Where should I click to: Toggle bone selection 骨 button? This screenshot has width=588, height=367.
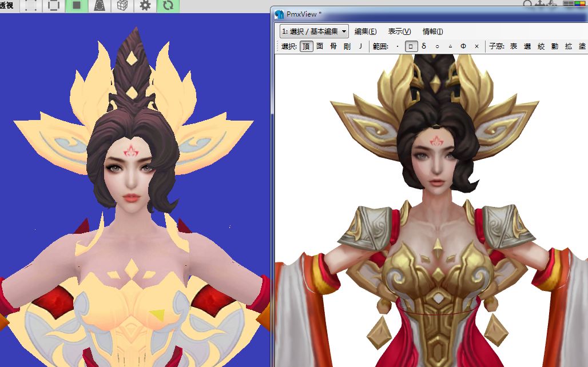click(x=333, y=46)
